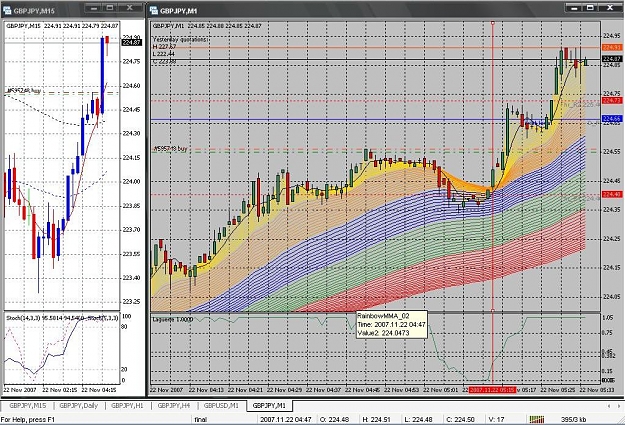Screen dimensions: 625x425
Task: Open the GBPJPY,H4 chart tab
Action: click(x=173, y=405)
